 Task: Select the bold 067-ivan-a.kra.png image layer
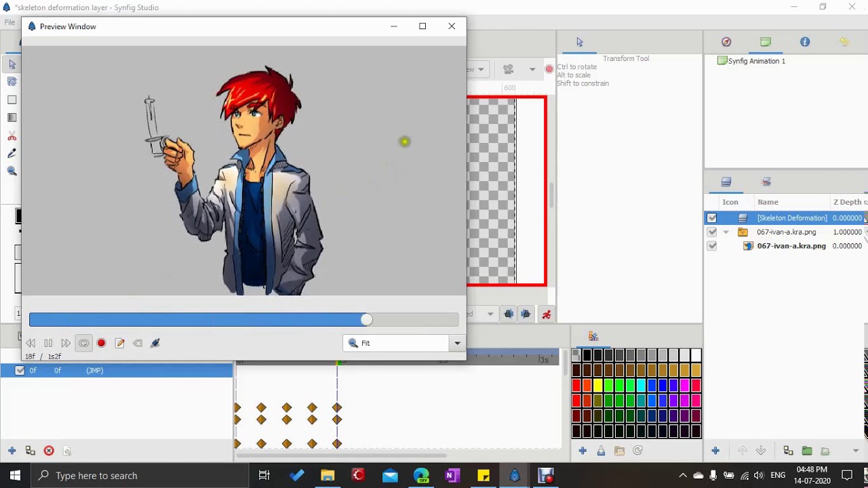coord(791,246)
